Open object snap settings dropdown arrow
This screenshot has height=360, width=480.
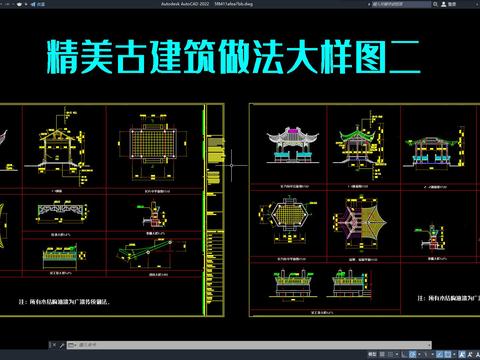pos(454,354)
